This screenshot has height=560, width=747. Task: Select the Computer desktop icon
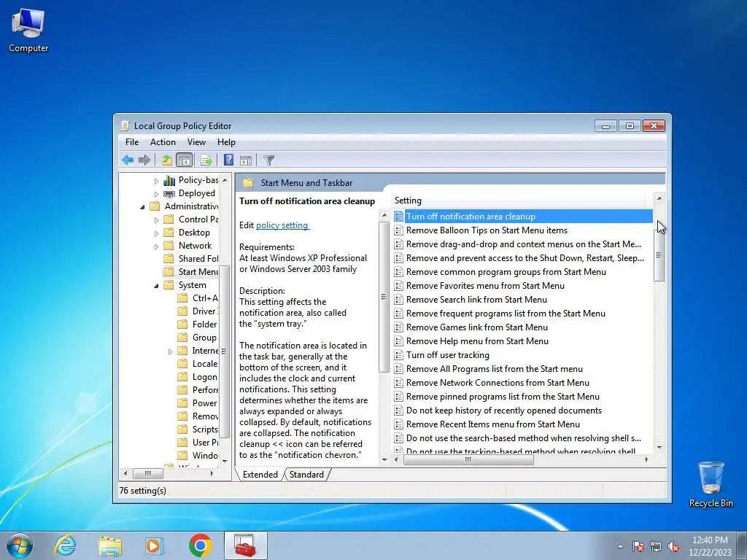[28, 29]
